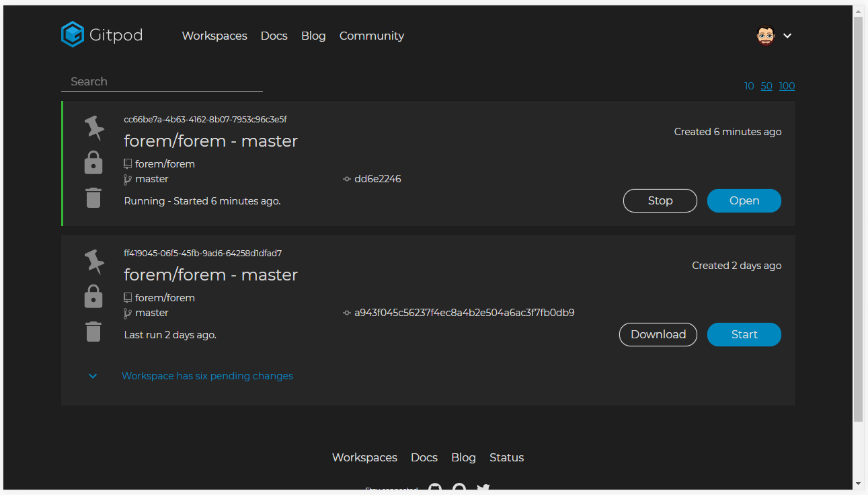Click the stopped workspace title forem/forem - master
This screenshot has width=868, height=495.
pos(211,275)
